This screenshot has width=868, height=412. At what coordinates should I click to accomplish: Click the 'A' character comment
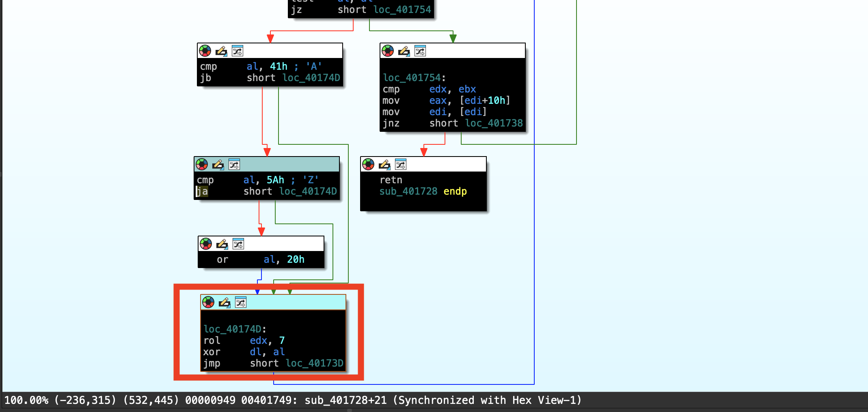[314, 67]
